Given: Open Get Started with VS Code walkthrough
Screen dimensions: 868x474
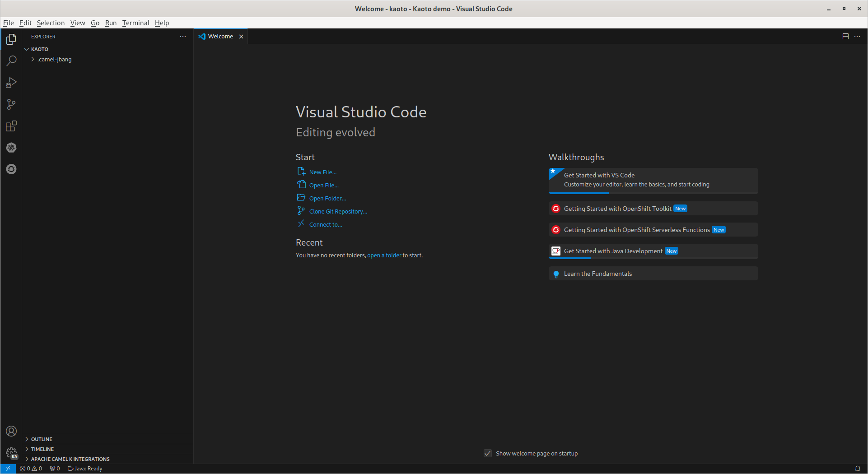Looking at the screenshot, I should tap(653, 180).
